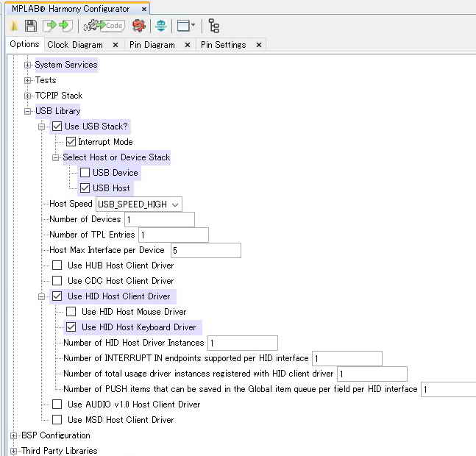The image size is (476, 456).
Task: Select the BSP Configuration tree label
Action: (x=56, y=435)
